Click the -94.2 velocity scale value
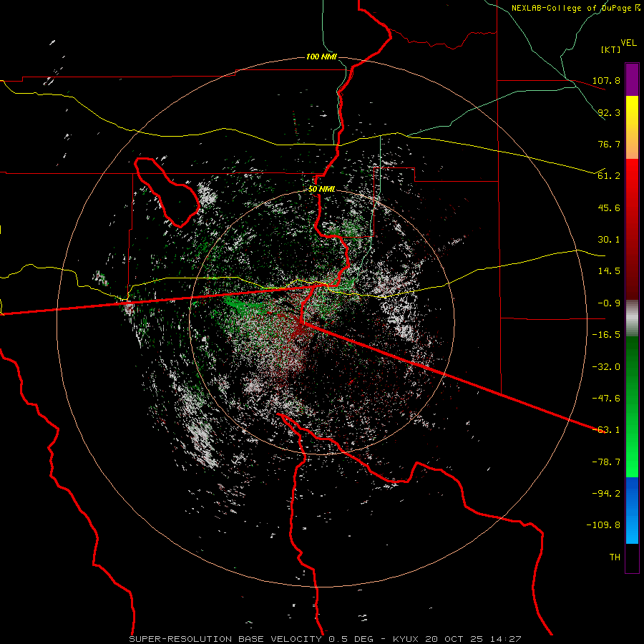Viewport: 644px width, 644px height. point(606,493)
